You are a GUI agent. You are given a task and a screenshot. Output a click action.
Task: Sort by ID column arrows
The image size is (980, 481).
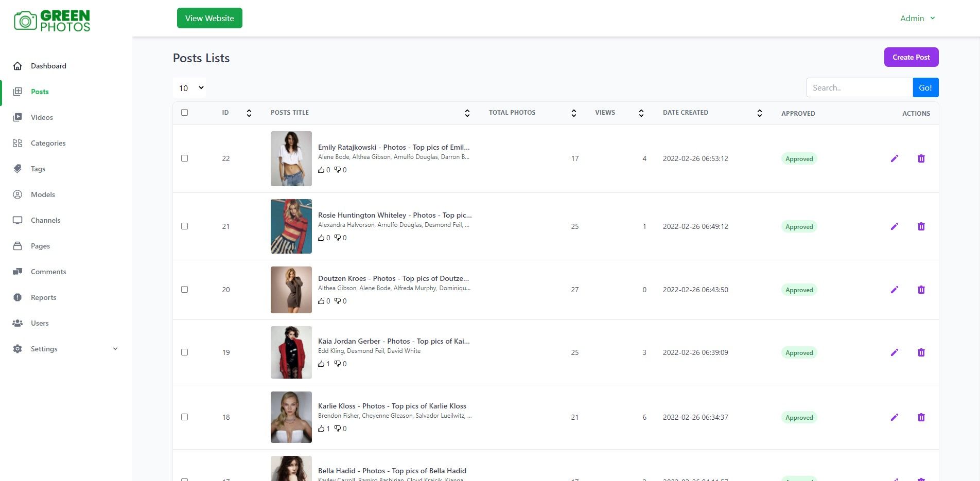pos(249,113)
